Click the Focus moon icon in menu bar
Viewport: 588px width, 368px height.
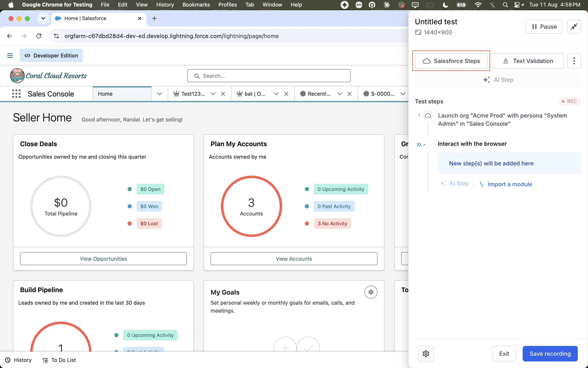point(445,5)
